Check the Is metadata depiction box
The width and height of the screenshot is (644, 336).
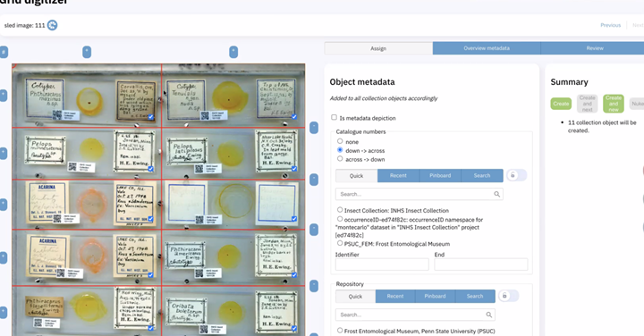pyautogui.click(x=334, y=117)
